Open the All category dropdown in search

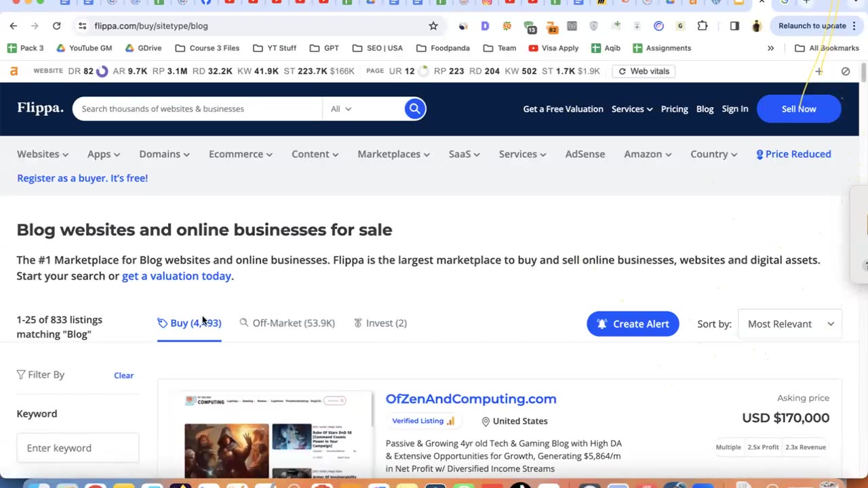pyautogui.click(x=341, y=108)
